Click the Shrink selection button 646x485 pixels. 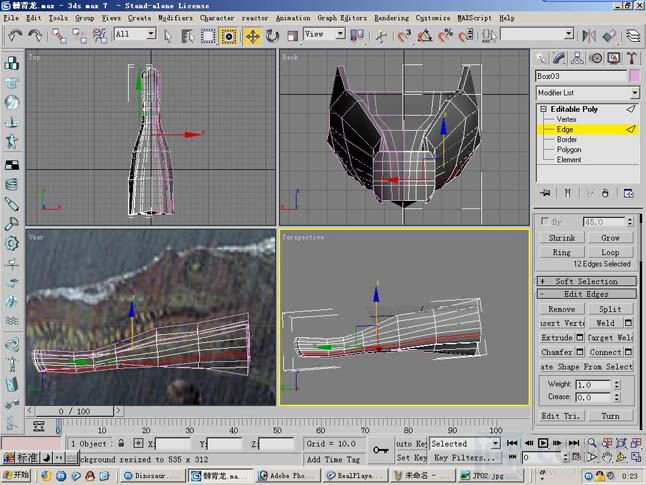click(562, 238)
